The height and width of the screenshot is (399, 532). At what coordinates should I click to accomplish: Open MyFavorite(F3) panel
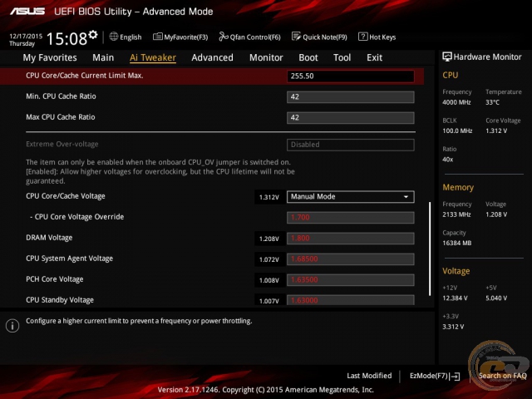tap(180, 37)
